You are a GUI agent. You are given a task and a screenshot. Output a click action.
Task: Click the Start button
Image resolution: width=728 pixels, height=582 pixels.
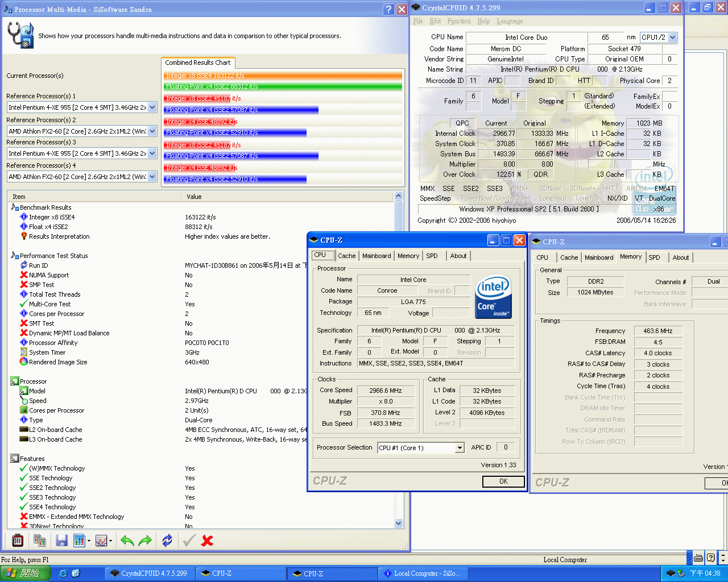(26, 573)
